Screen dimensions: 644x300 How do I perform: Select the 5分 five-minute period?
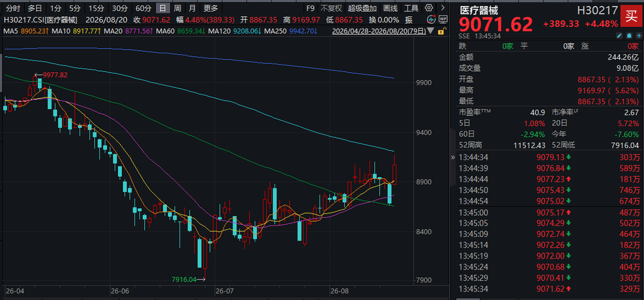pyautogui.click(x=74, y=8)
